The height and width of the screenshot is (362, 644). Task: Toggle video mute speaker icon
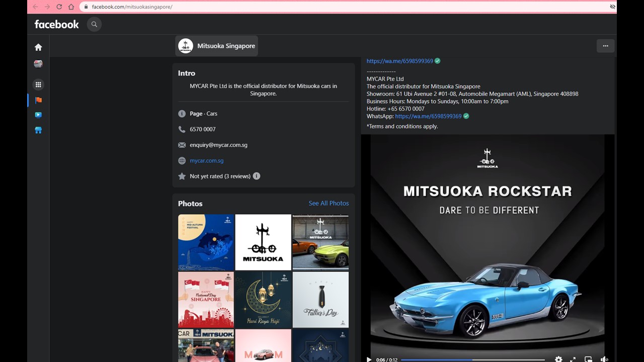[604, 359]
